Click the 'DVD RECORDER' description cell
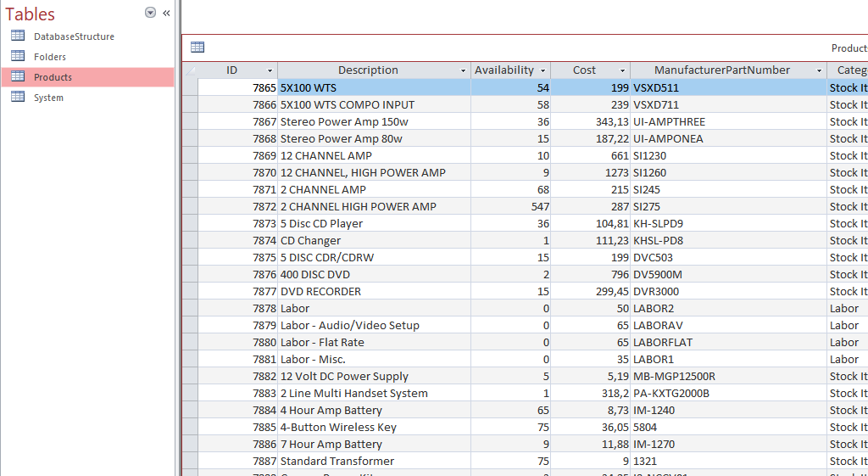The image size is (868, 476). tap(320, 291)
